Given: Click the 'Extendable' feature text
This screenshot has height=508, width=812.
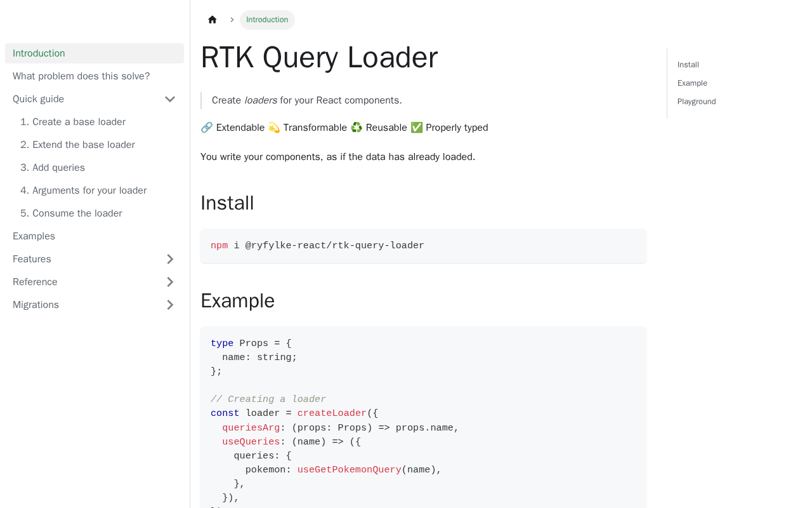Looking at the screenshot, I should [240, 128].
